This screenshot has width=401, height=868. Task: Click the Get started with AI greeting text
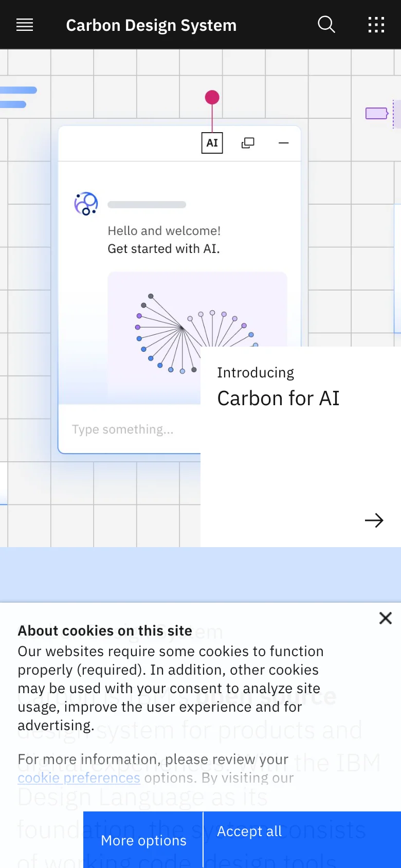point(163,248)
